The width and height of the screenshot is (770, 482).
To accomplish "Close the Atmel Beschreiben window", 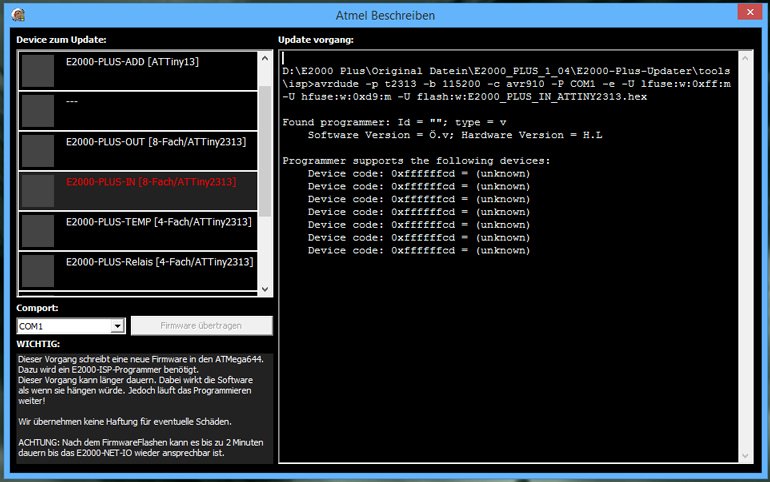I will coord(744,13).
